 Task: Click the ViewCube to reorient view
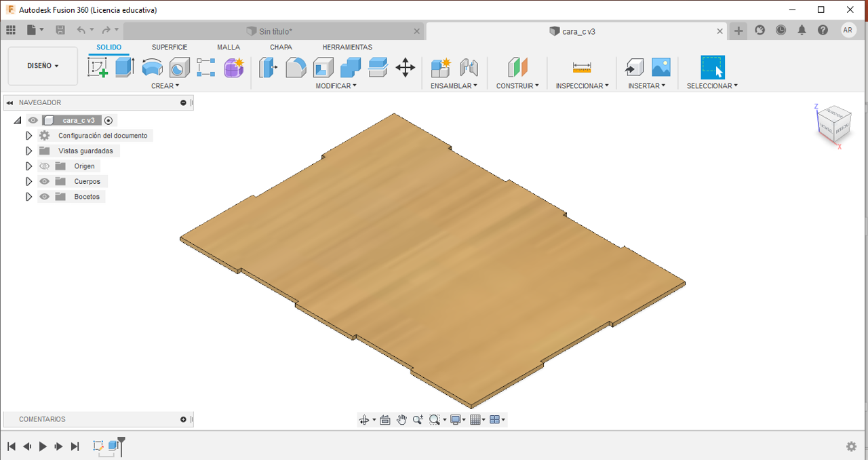click(833, 126)
